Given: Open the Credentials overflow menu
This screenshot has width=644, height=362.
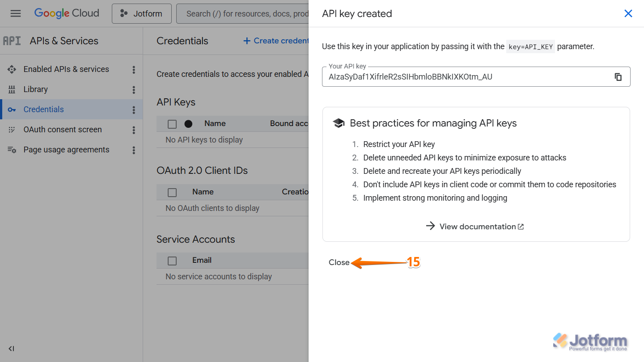Looking at the screenshot, I should click(x=133, y=109).
